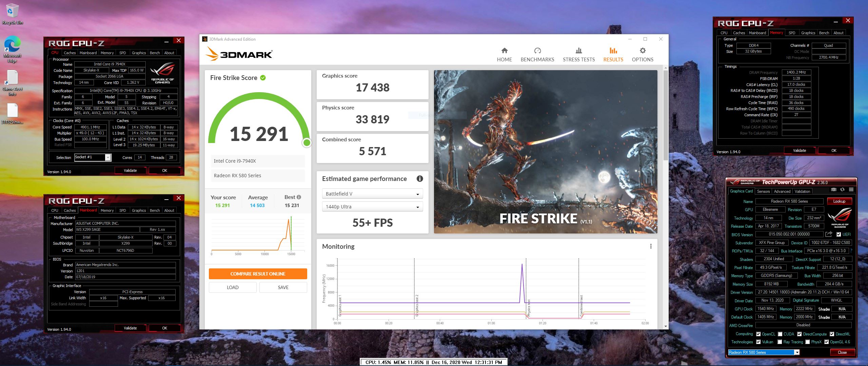Click SAVE button in 3DMark
Screen dimensions: 868x366
click(x=283, y=287)
